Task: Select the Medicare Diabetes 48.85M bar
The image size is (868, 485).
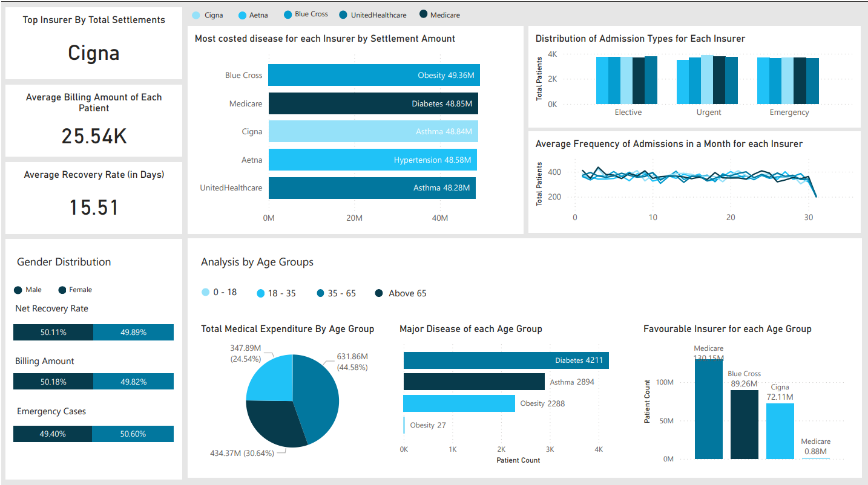Action: pyautogui.click(x=373, y=103)
